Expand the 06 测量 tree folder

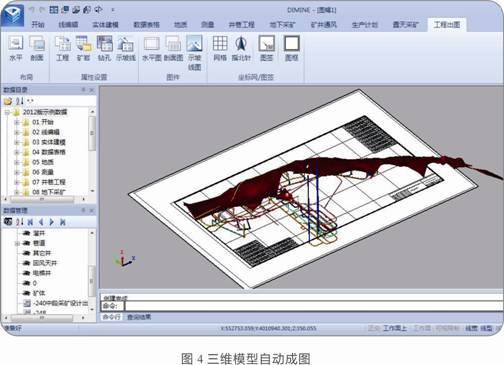(x=17, y=172)
